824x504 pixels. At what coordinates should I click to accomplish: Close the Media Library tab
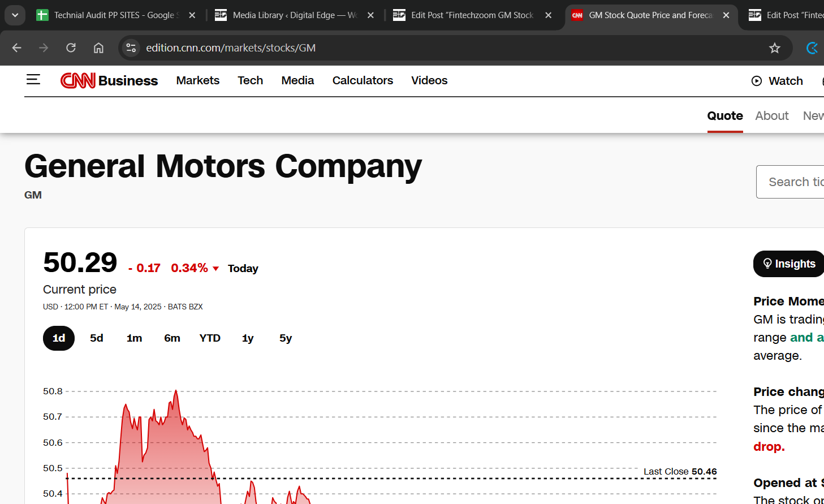[x=371, y=15]
